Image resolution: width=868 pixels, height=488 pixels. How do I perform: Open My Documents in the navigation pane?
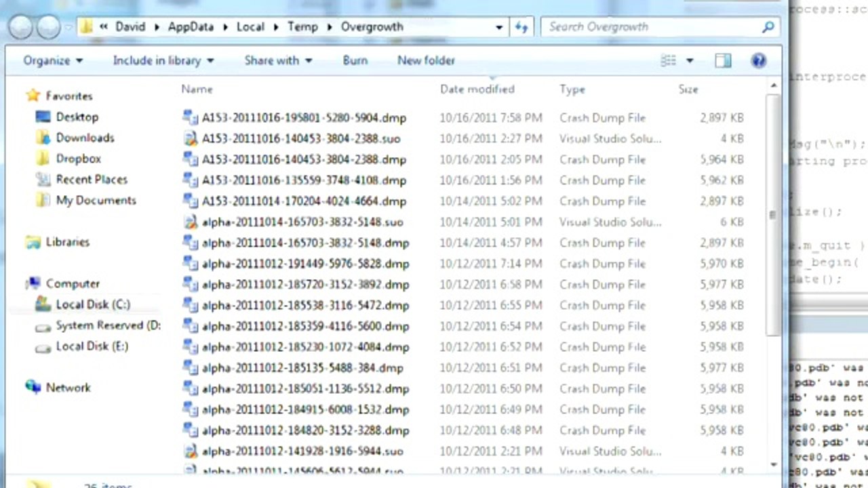pos(96,201)
